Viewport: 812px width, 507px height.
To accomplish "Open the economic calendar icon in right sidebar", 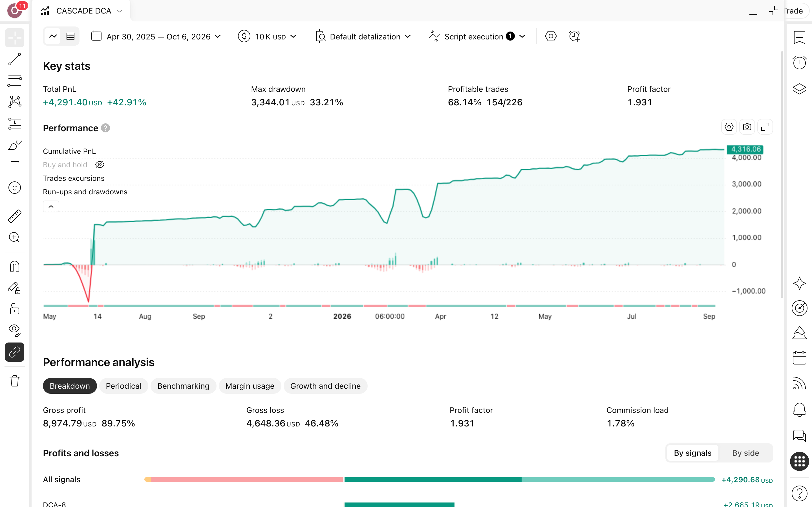I will point(799,358).
